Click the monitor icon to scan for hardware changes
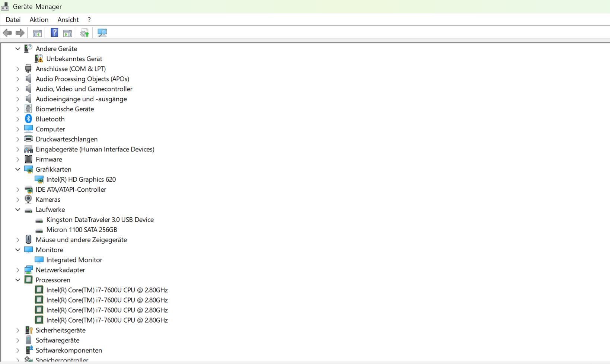Image resolution: width=610 pixels, height=364 pixels. click(102, 33)
